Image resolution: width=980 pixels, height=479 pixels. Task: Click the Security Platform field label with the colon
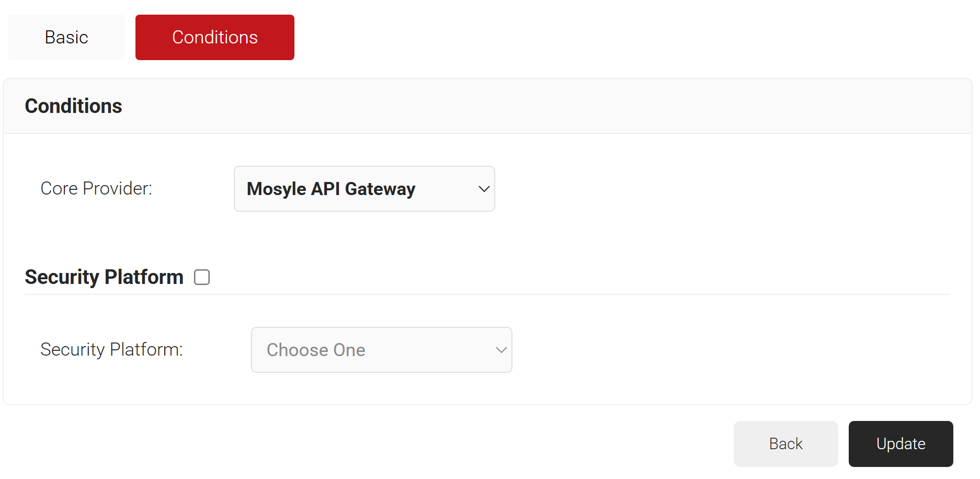coord(112,349)
